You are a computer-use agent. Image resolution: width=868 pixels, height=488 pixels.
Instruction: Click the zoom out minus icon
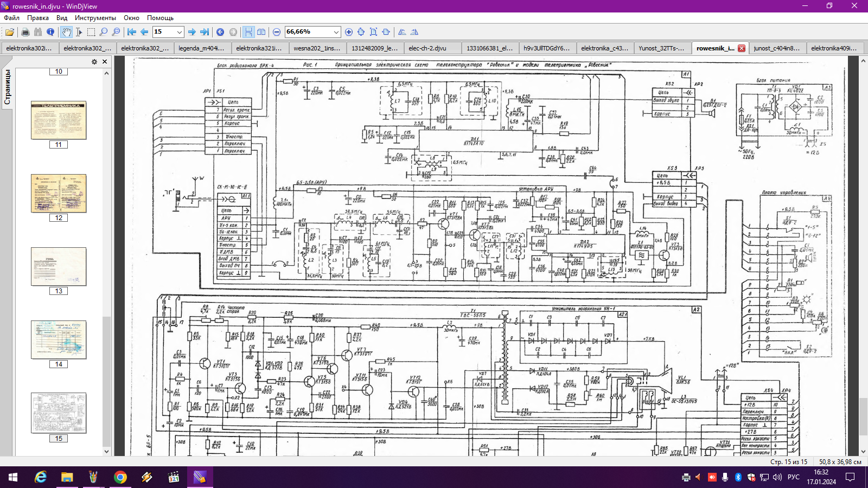point(277,32)
